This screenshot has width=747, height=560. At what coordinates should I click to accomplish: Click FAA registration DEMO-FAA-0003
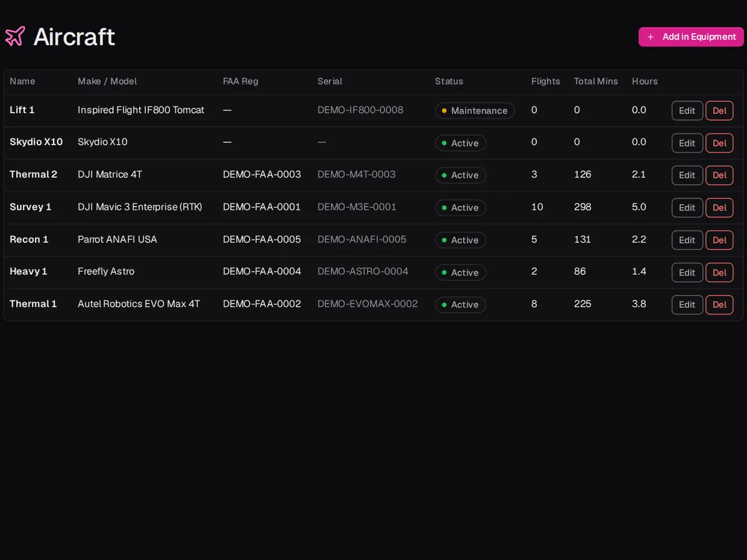coord(262,175)
